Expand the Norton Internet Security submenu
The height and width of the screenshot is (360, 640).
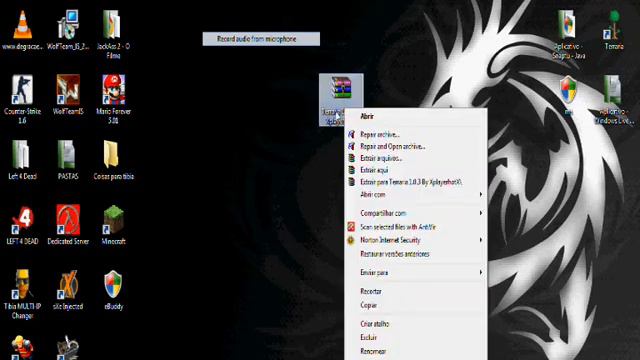point(416,240)
